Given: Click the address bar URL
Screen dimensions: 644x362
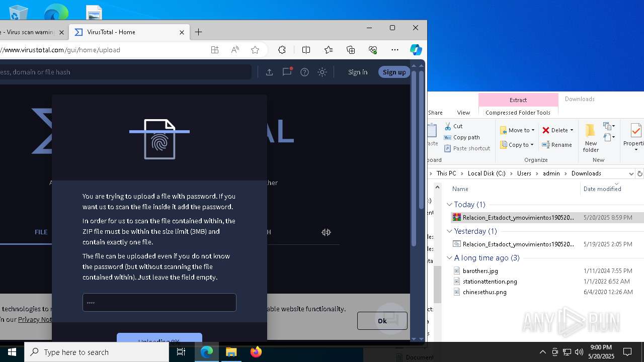Looking at the screenshot, I should (x=60, y=50).
